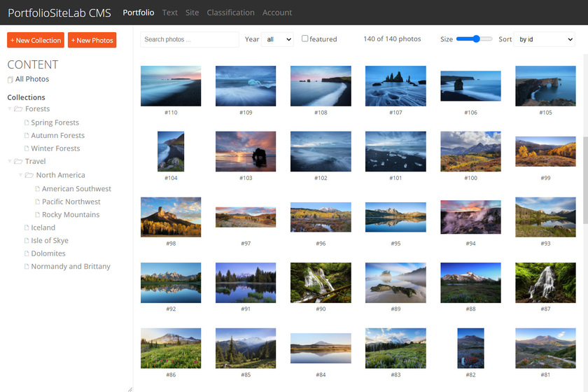
Task: Collapse the Travel collection tree
Action: (x=10, y=162)
